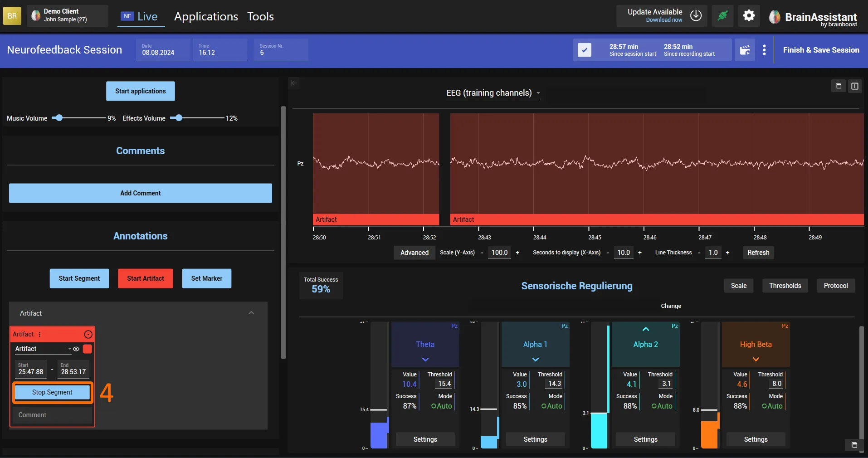Click the green device connection plug icon
Image resolution: width=868 pixels, height=458 pixels.
click(x=722, y=16)
